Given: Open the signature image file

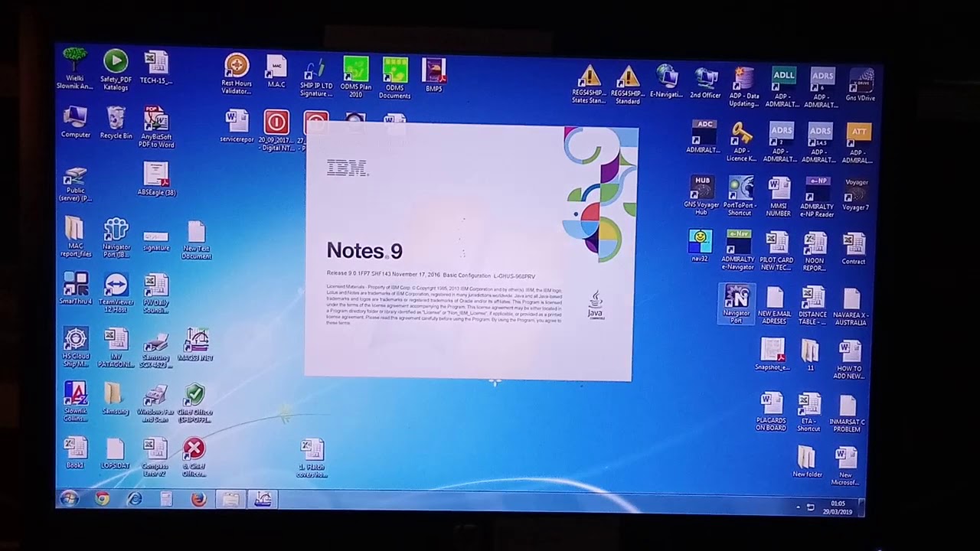Looking at the screenshot, I should tap(156, 240).
